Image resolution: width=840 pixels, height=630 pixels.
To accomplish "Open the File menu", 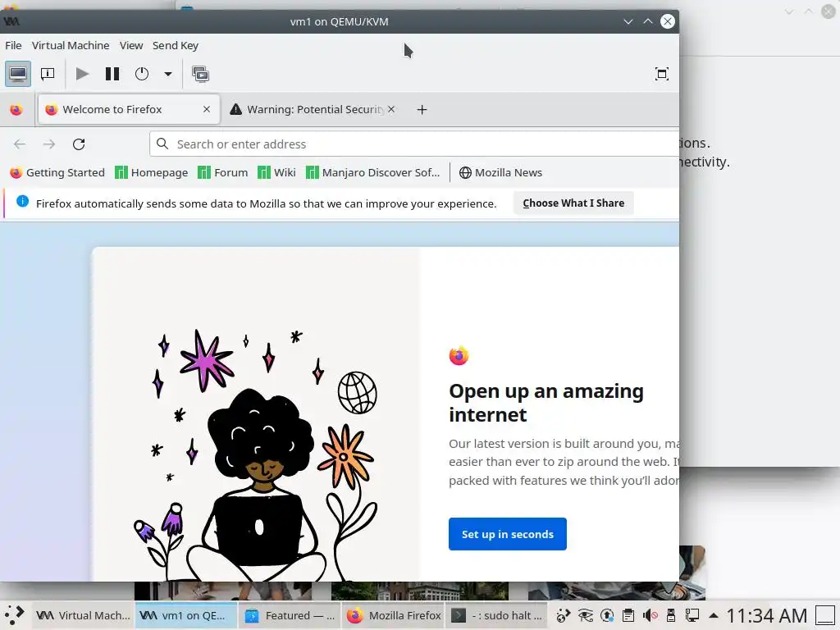I will coord(13,46).
